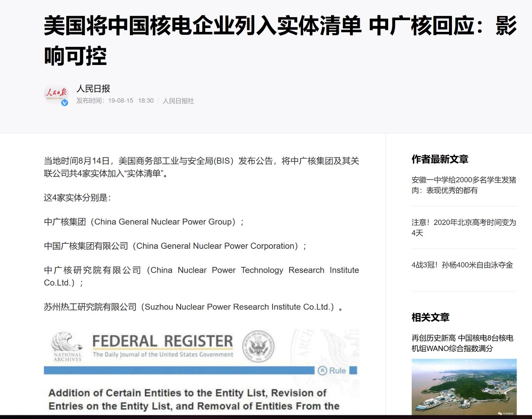
Task: Click the National Archives eagle logo
Action: [x=67, y=347]
